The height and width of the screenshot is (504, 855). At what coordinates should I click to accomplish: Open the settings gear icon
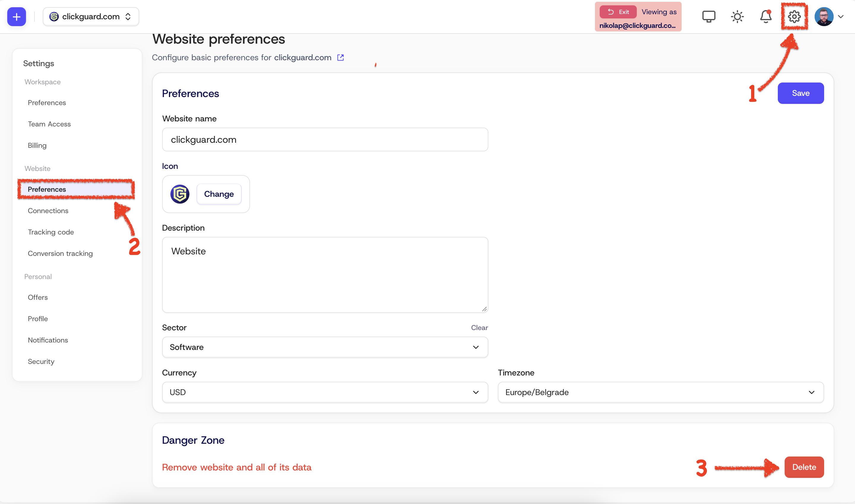(794, 16)
